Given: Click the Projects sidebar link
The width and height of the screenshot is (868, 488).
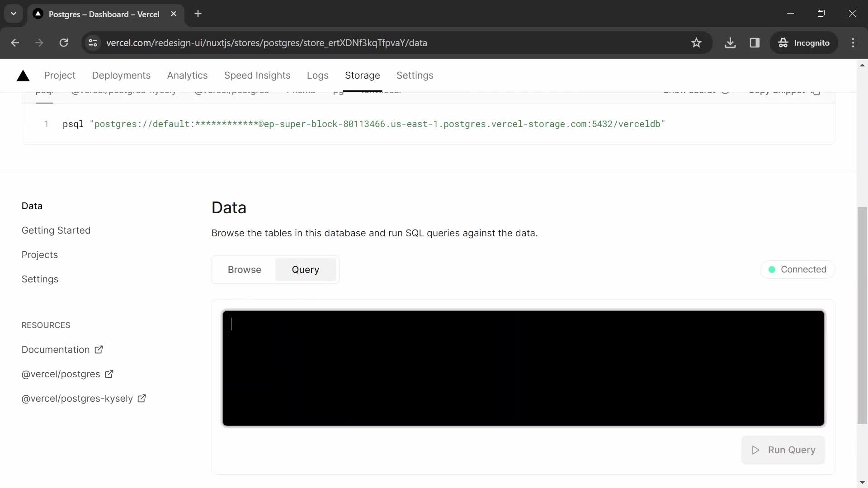Looking at the screenshot, I should click(39, 254).
